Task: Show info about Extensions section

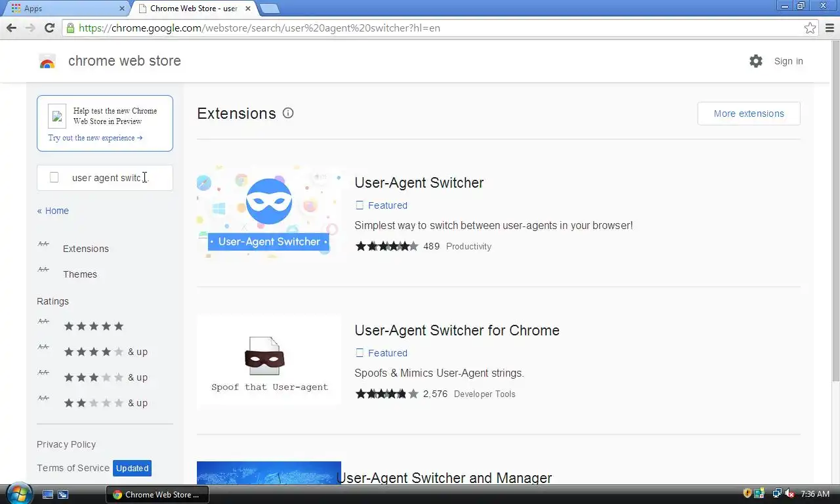Action: tap(288, 113)
